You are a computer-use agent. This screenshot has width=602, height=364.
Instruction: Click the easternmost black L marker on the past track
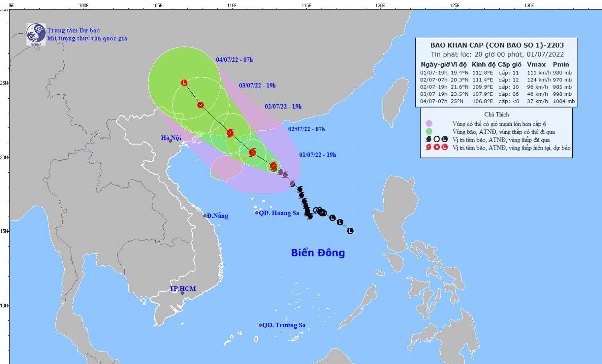coord(350,231)
